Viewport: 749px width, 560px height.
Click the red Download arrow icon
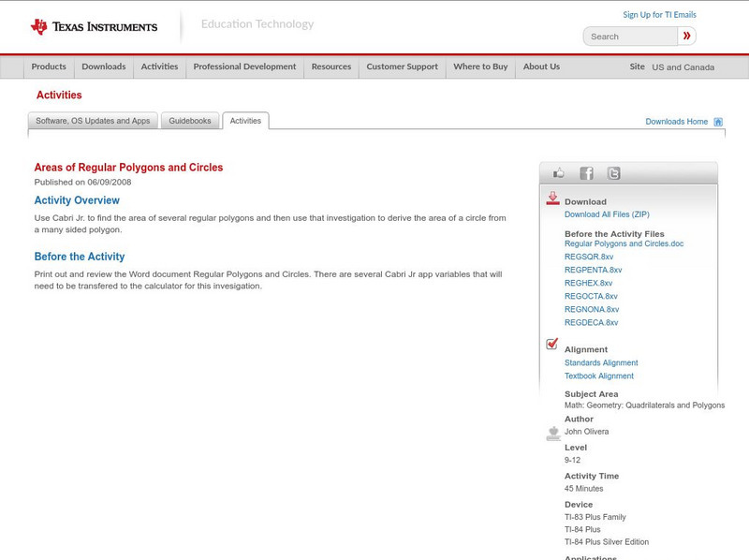pyautogui.click(x=552, y=199)
